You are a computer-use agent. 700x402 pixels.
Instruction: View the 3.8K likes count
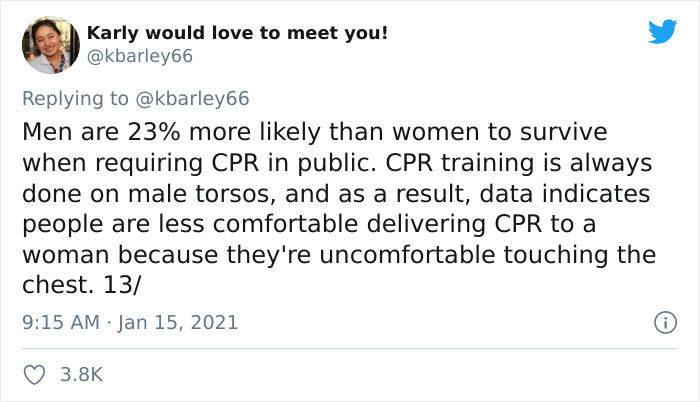point(83,375)
